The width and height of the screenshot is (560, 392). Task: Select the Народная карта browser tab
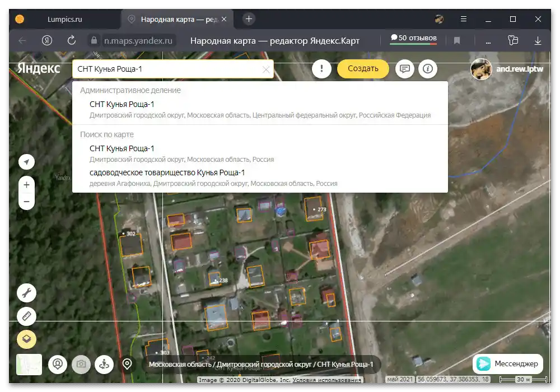[x=178, y=19]
